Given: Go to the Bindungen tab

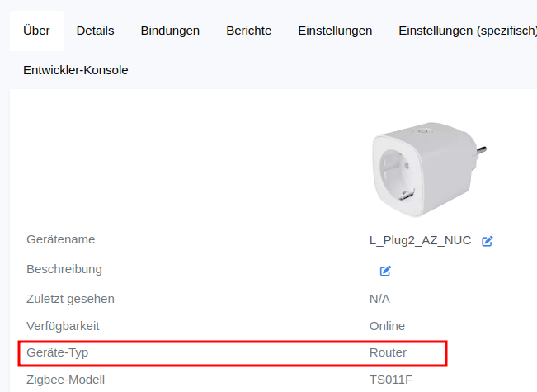Looking at the screenshot, I should 170,31.
